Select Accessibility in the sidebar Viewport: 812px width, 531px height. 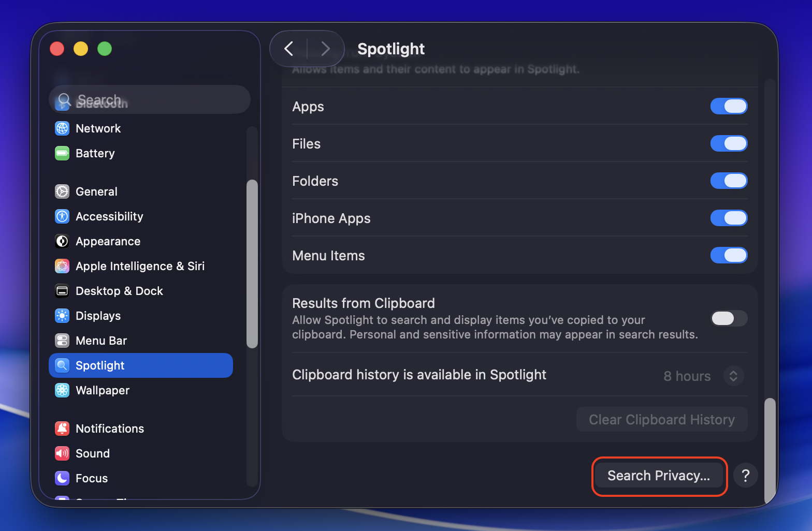pos(141,216)
